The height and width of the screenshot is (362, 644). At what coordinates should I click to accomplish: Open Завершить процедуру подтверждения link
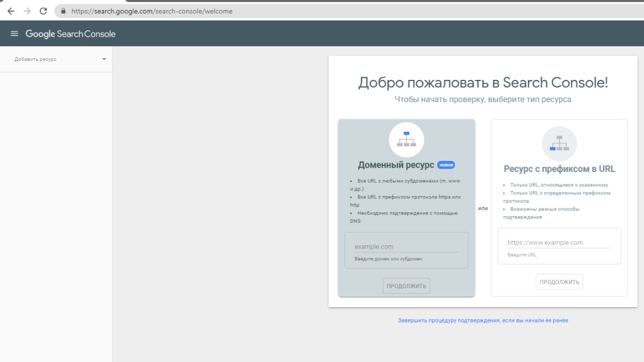483,320
